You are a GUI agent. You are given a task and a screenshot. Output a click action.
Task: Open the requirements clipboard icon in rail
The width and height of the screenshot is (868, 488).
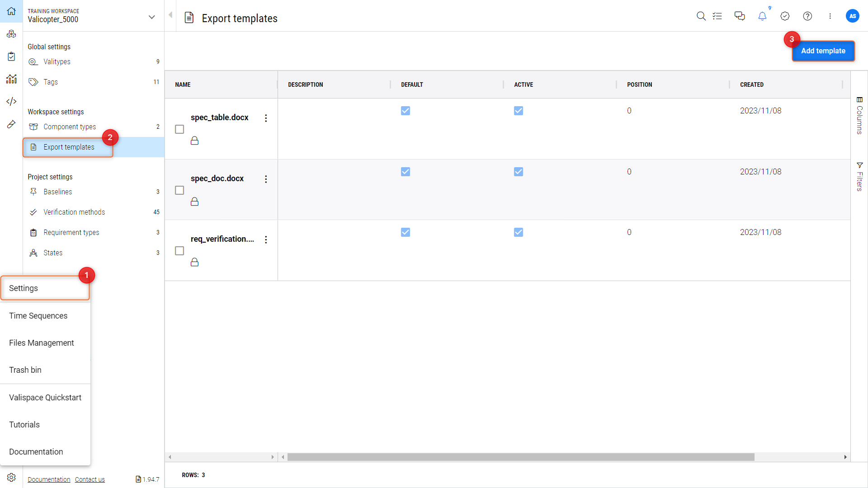pyautogui.click(x=11, y=56)
